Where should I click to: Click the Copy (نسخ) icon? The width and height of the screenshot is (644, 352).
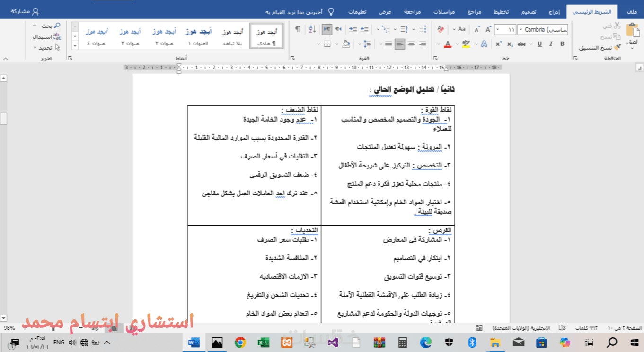point(617,36)
